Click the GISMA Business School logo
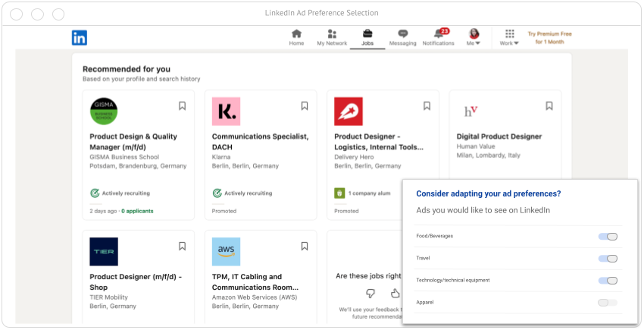Viewport: 644px width, 330px height. click(x=104, y=111)
